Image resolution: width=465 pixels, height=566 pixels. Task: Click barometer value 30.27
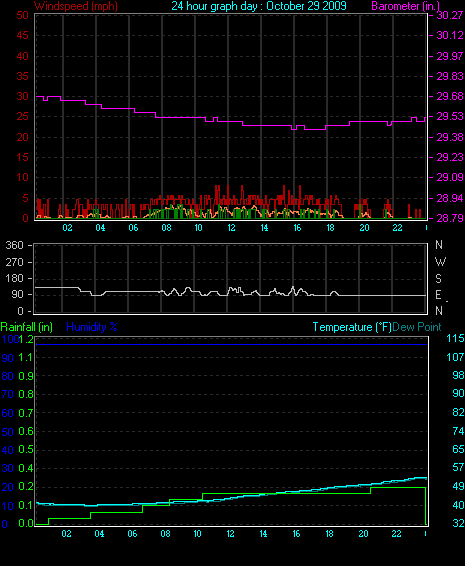[x=450, y=15]
